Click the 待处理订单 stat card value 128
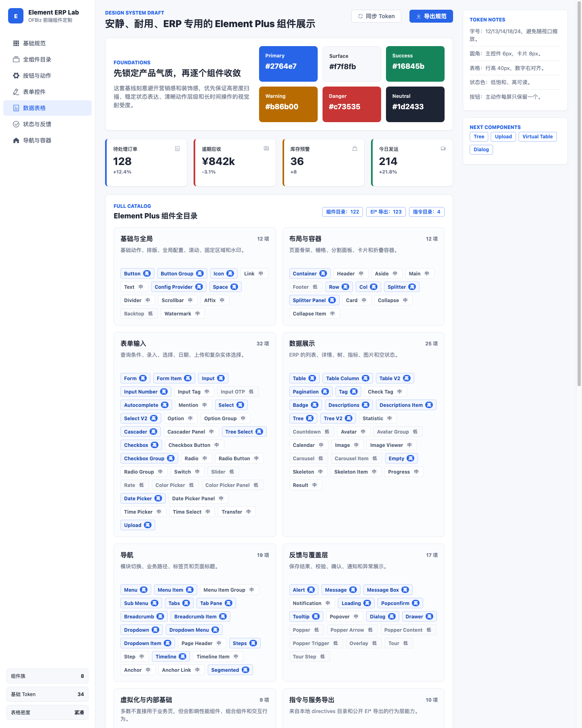582x728 pixels. coord(122,161)
